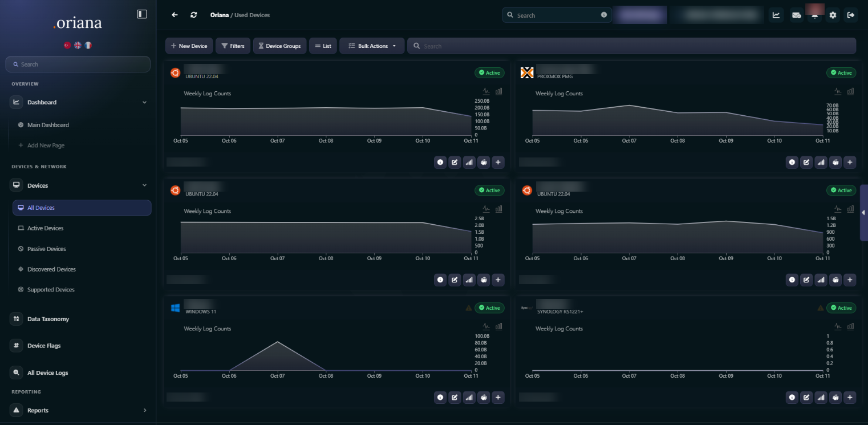868x425 pixels.
Task: Open info for the PROXMOX PMG device
Action: [x=792, y=162]
